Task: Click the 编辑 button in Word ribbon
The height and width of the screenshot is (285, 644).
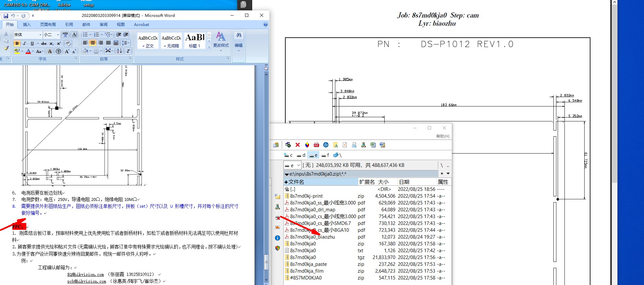Action: click(239, 41)
